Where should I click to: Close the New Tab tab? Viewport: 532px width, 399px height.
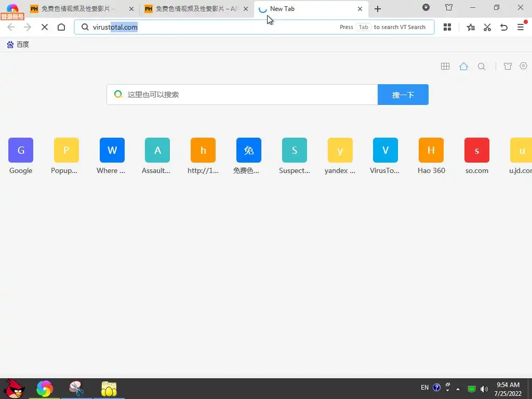pos(360,9)
